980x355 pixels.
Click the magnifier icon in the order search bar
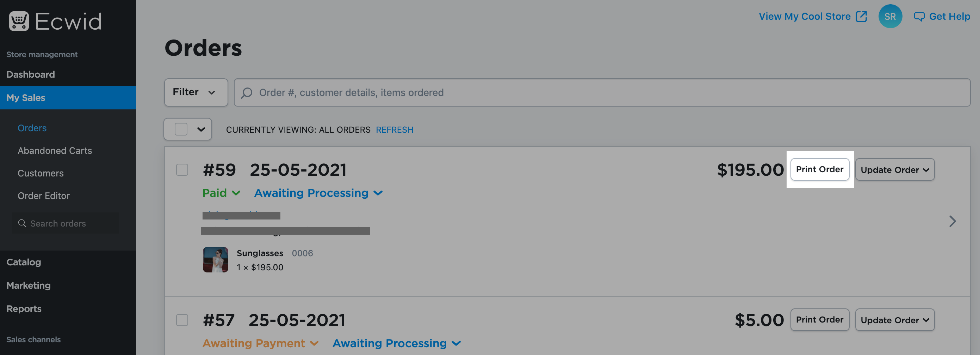(247, 92)
